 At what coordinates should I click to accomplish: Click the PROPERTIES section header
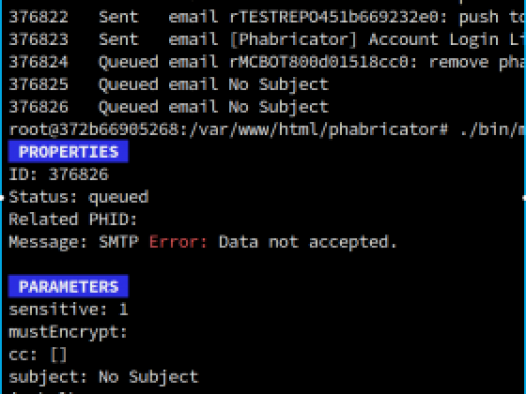click(x=68, y=152)
